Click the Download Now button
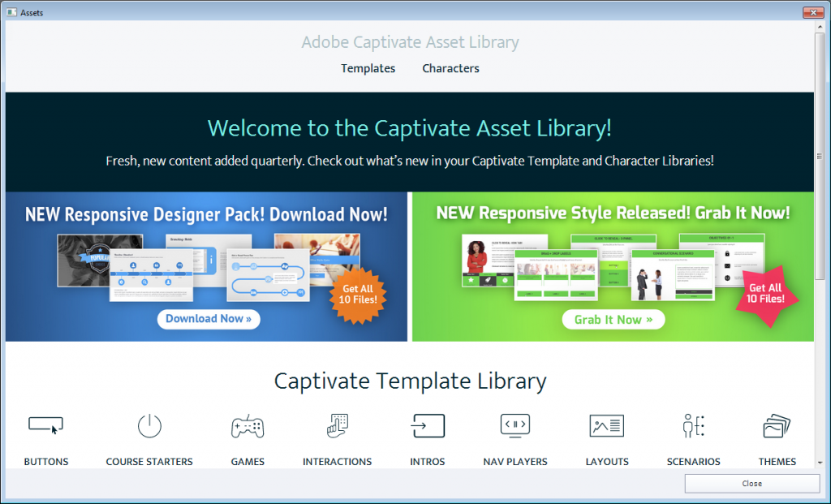 (x=208, y=319)
